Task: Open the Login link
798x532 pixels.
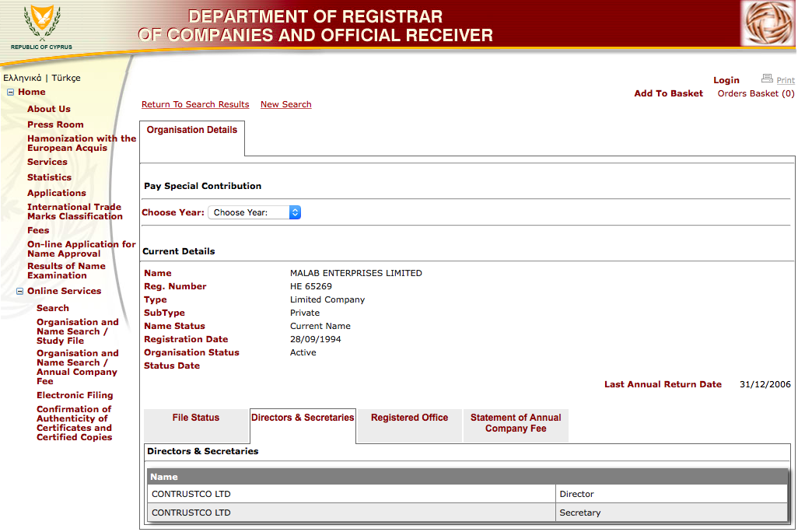Action: click(x=726, y=80)
